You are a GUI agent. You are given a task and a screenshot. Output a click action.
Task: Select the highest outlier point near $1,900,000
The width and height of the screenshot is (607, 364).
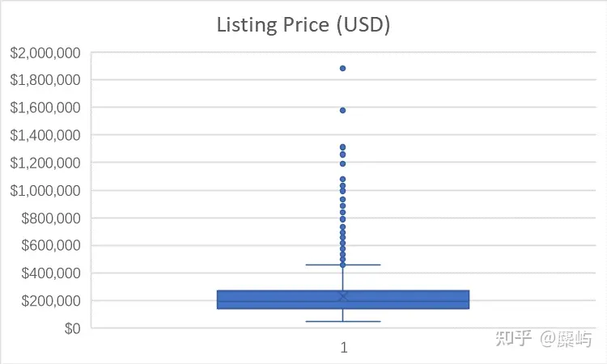[342, 69]
